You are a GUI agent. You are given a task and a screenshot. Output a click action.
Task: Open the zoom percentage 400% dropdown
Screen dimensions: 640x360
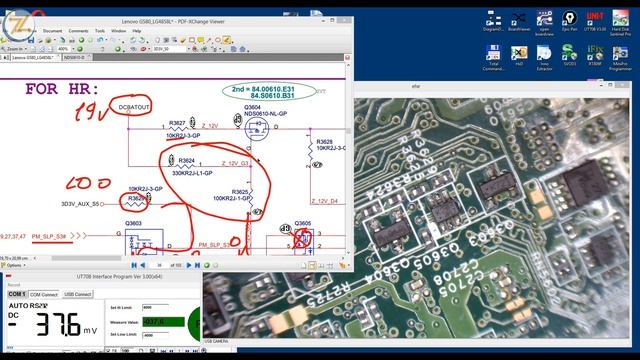[73, 49]
